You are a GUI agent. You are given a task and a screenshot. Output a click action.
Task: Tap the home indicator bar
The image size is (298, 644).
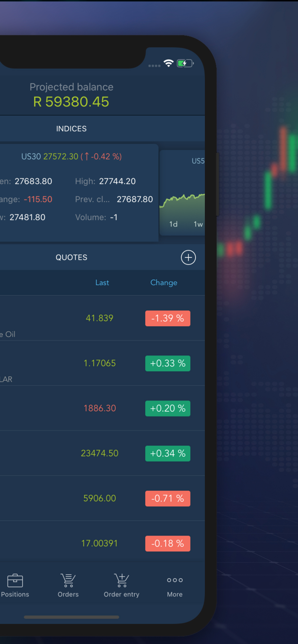click(71, 617)
